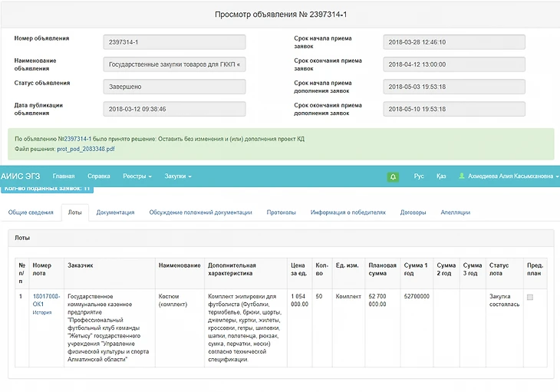Open the prot_pod_2083348.pdf file link

[x=85, y=149]
